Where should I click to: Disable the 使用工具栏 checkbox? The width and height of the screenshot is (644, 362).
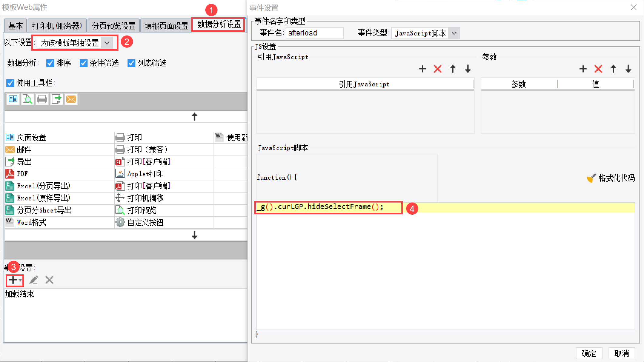click(10, 83)
